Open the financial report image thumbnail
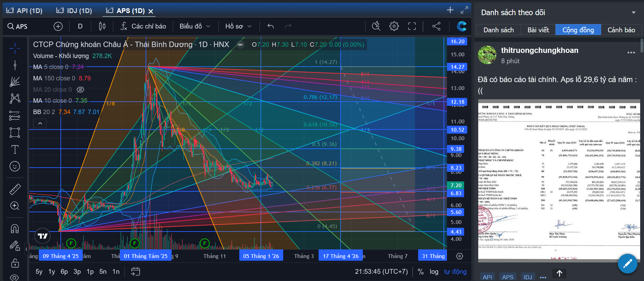 click(x=559, y=181)
